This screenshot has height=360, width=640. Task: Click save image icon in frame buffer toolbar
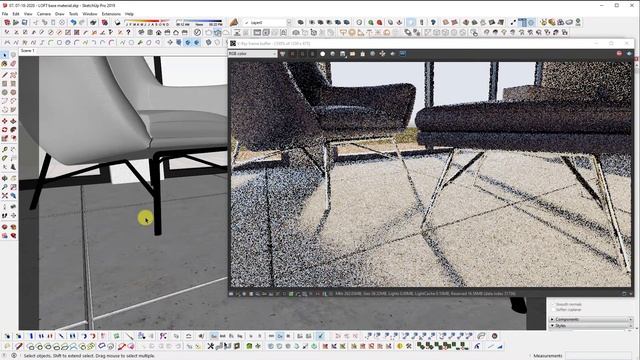coord(342,53)
